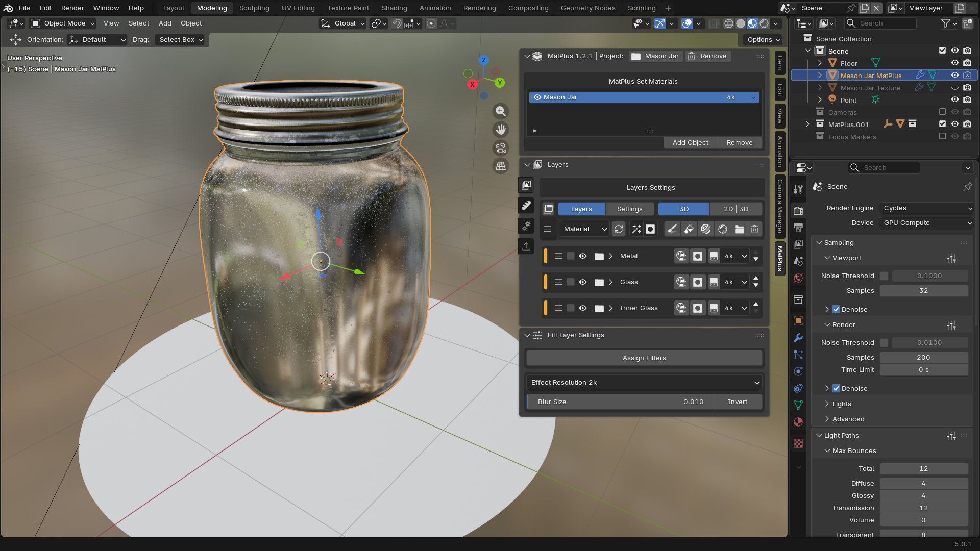Image resolution: width=980 pixels, height=551 pixels.
Task: Toggle camera view gizmo icon
Action: (x=501, y=148)
